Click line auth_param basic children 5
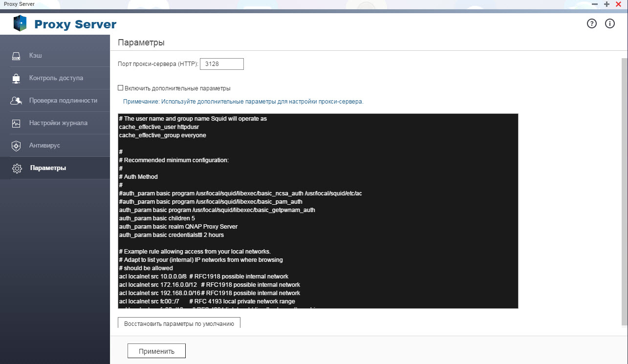The width and height of the screenshot is (628, 364). click(x=157, y=218)
